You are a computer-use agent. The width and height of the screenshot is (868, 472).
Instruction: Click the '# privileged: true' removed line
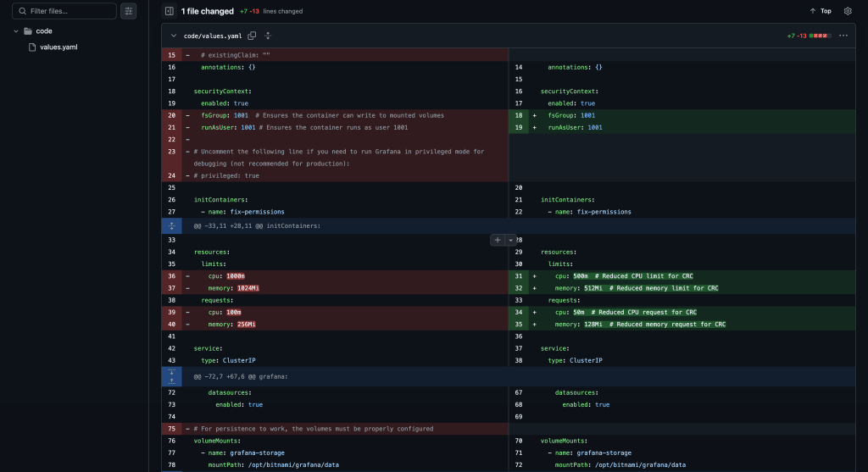[x=226, y=176]
